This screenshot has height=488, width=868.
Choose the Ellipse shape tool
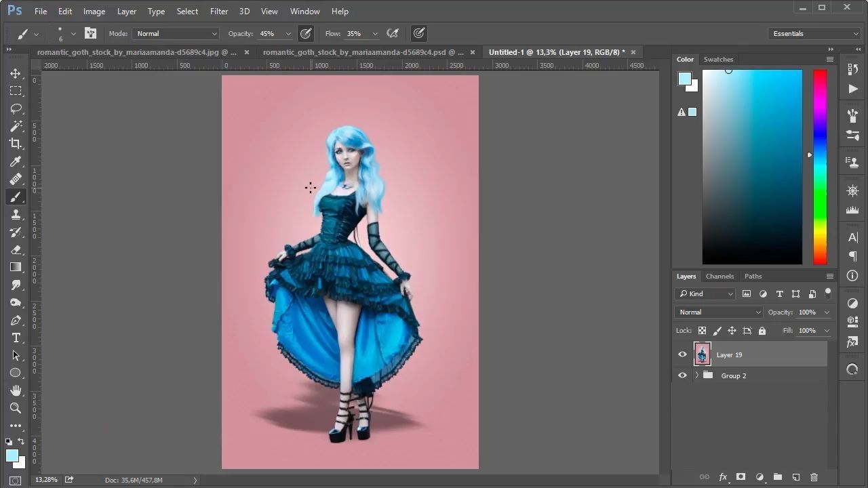point(16,373)
